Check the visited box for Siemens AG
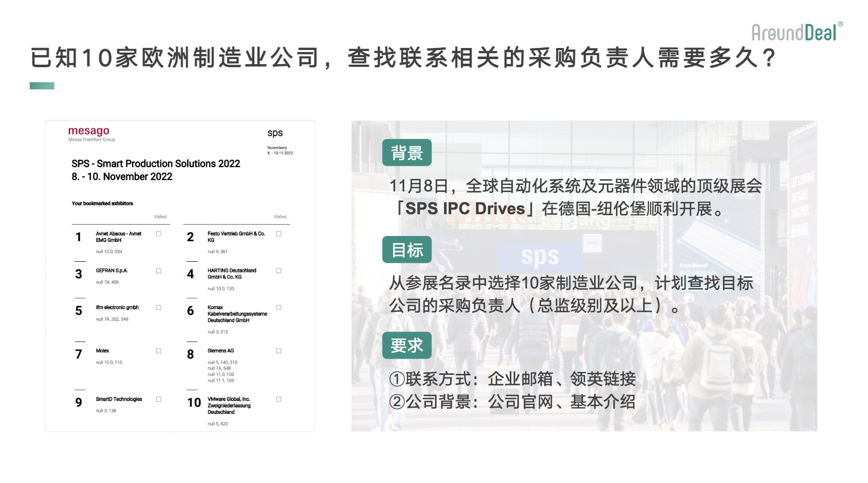Screen dimensions: 868x483 [x=279, y=351]
